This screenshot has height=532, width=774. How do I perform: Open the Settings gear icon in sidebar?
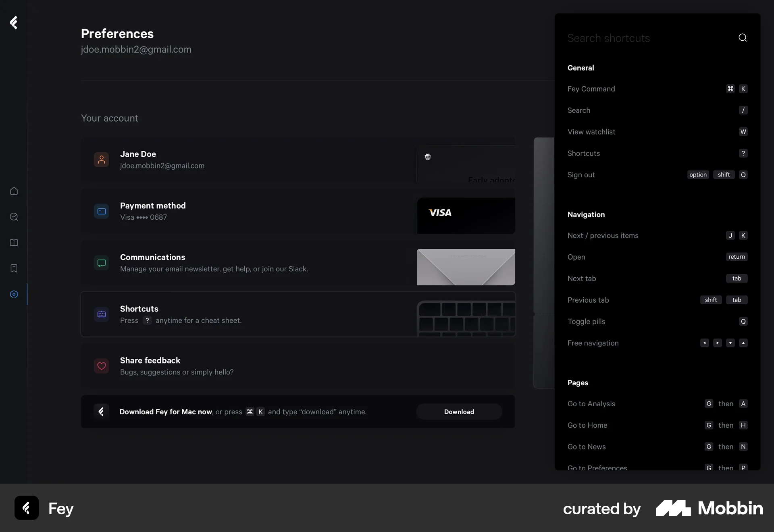14,295
